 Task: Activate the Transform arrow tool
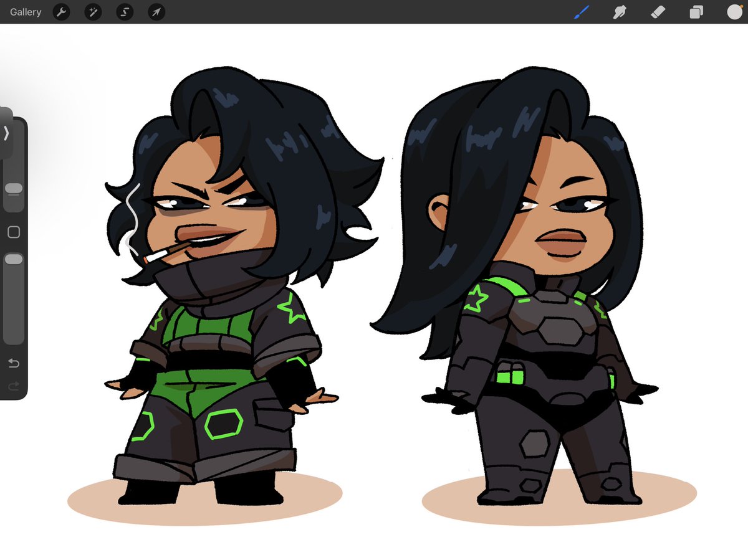tap(156, 12)
